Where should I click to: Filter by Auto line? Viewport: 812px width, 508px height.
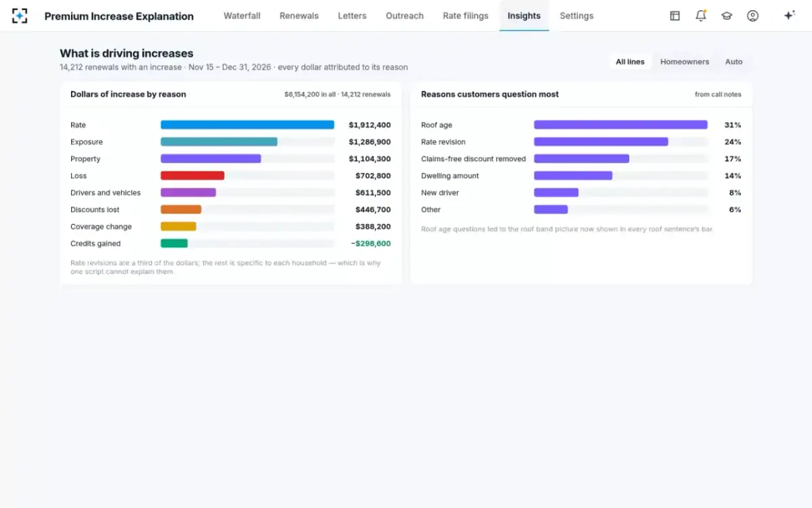pos(734,62)
